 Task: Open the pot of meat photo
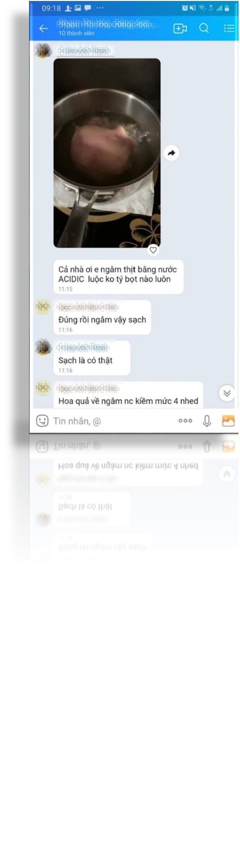[107, 153]
